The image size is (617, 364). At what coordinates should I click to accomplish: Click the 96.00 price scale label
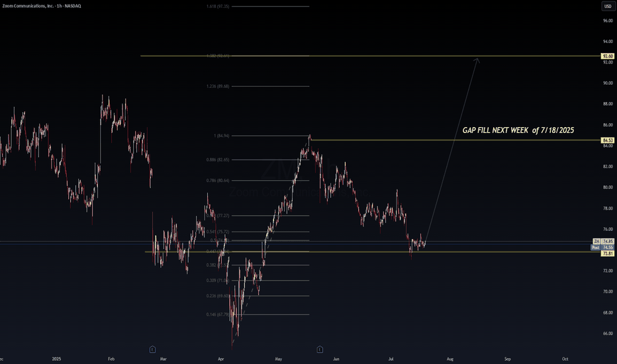pos(608,21)
